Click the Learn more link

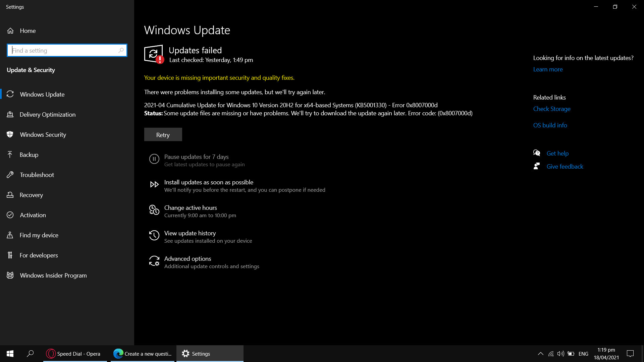548,69
